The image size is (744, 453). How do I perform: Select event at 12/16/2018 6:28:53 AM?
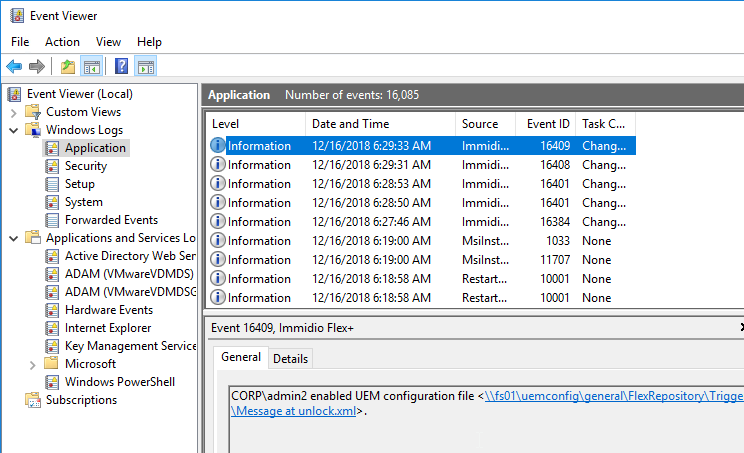coord(421,184)
